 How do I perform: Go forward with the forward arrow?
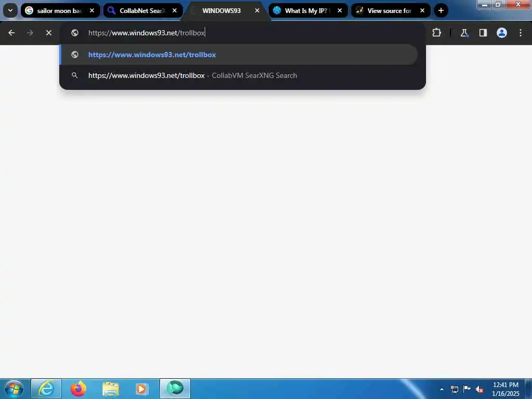click(x=30, y=33)
